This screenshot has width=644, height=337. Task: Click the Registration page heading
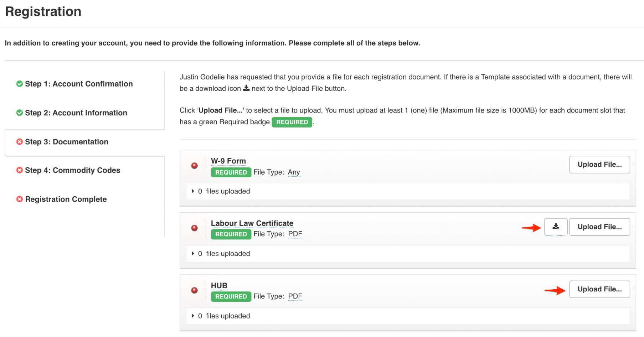(x=43, y=11)
